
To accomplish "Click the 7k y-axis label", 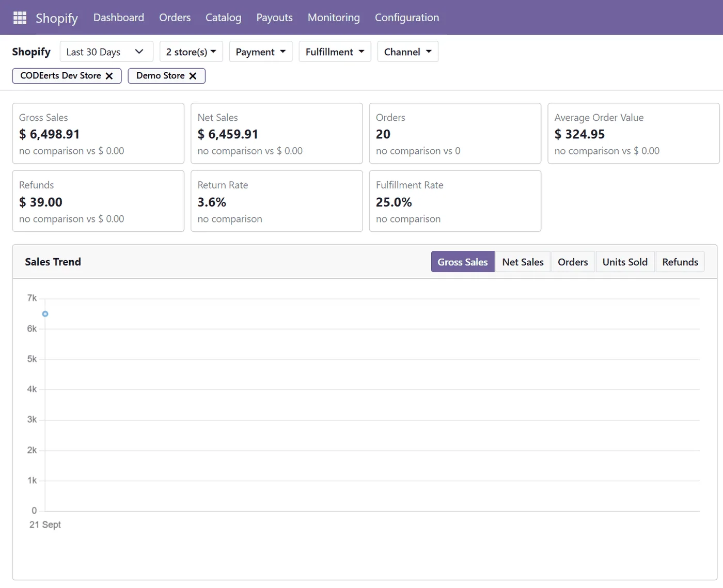I will (32, 298).
